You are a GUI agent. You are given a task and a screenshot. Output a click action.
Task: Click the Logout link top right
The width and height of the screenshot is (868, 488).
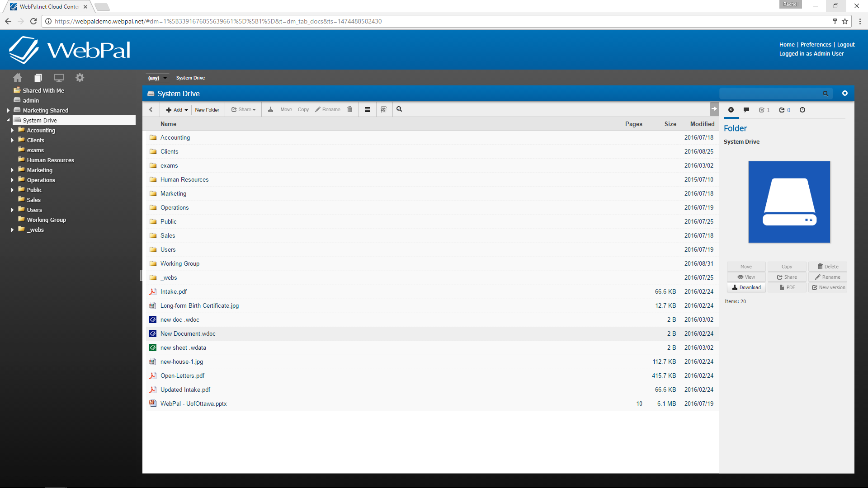click(x=847, y=43)
